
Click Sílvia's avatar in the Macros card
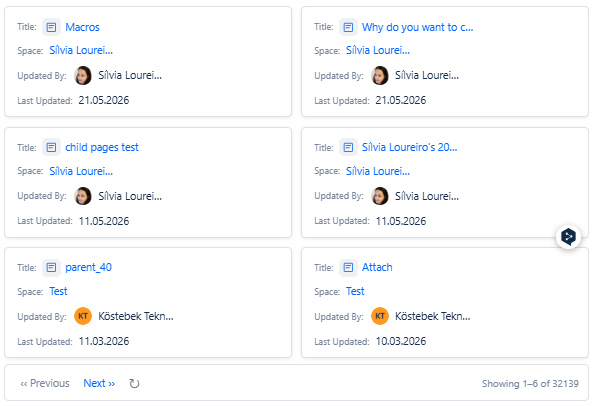point(83,75)
